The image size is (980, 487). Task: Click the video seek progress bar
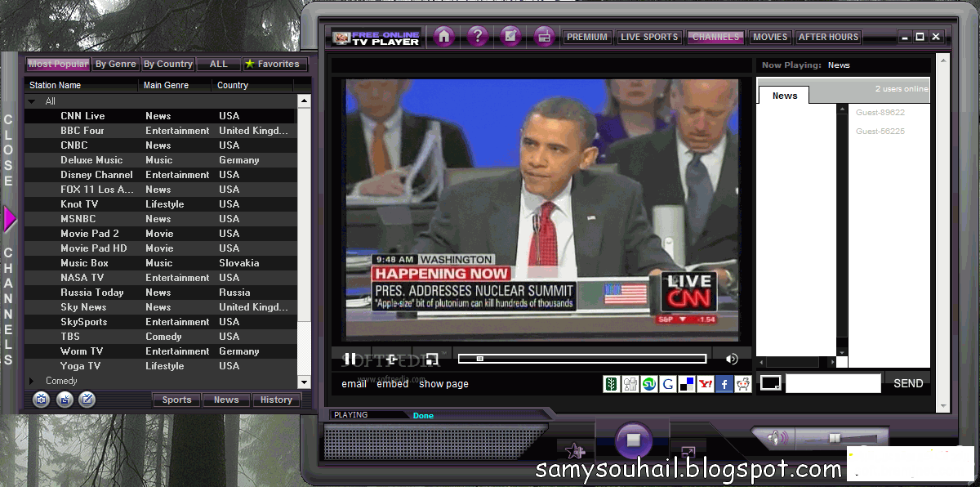(582, 359)
